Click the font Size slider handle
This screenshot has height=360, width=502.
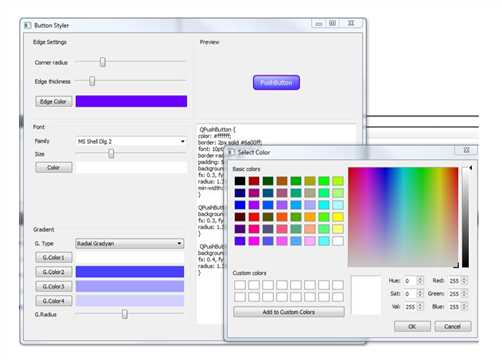point(111,153)
